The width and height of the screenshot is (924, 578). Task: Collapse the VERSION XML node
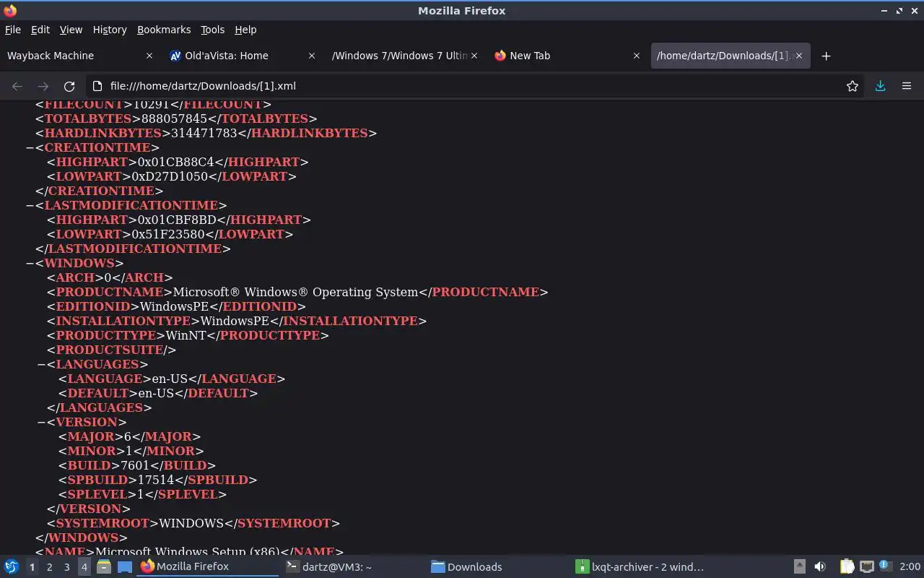tap(41, 422)
